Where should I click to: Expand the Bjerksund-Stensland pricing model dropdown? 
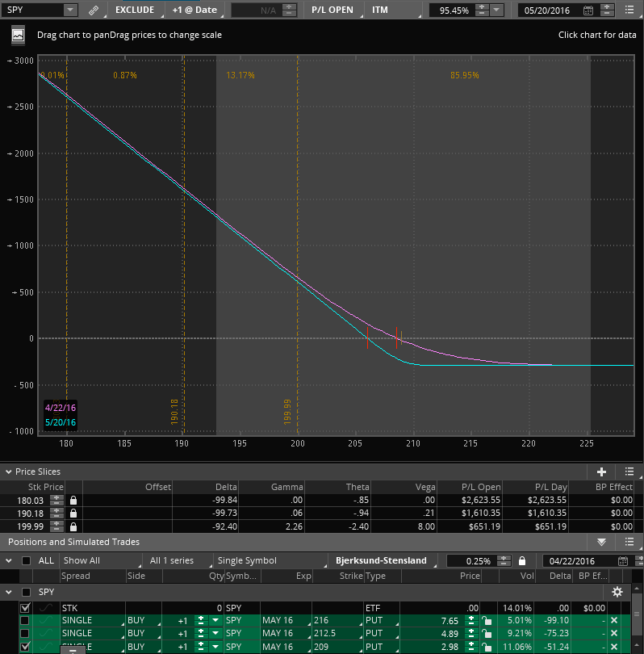click(379, 560)
